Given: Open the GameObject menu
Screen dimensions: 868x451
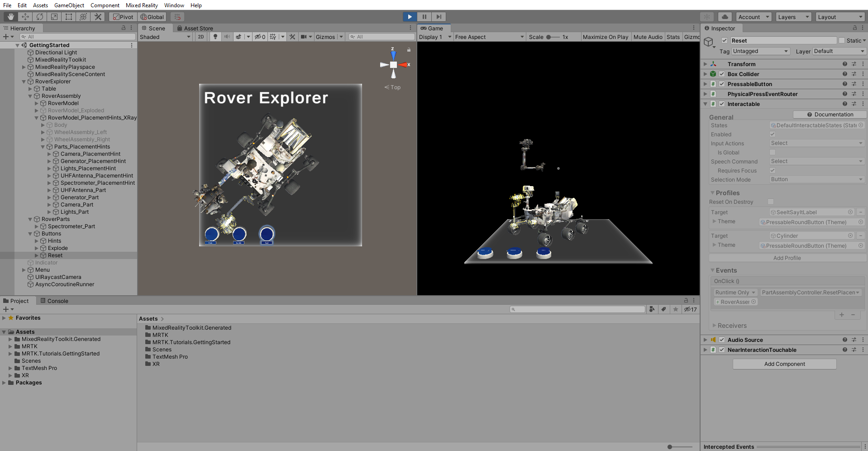Looking at the screenshot, I should coord(69,5).
